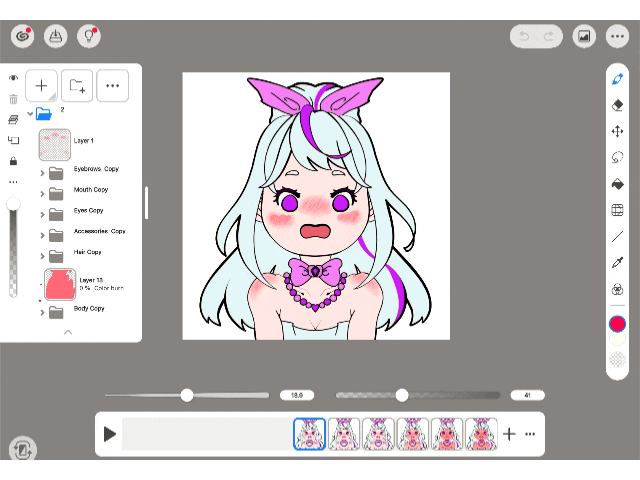Expand the Eyebrows Copy folder

(x=42, y=173)
